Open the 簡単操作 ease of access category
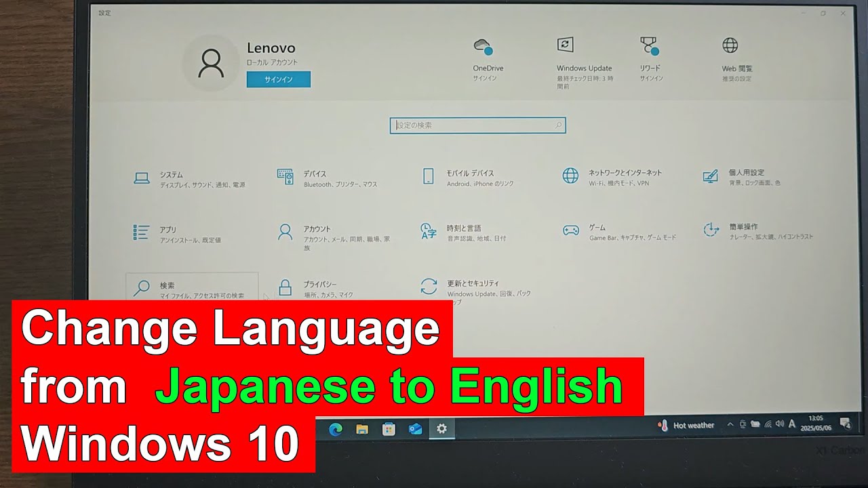The image size is (868, 488). [757, 231]
